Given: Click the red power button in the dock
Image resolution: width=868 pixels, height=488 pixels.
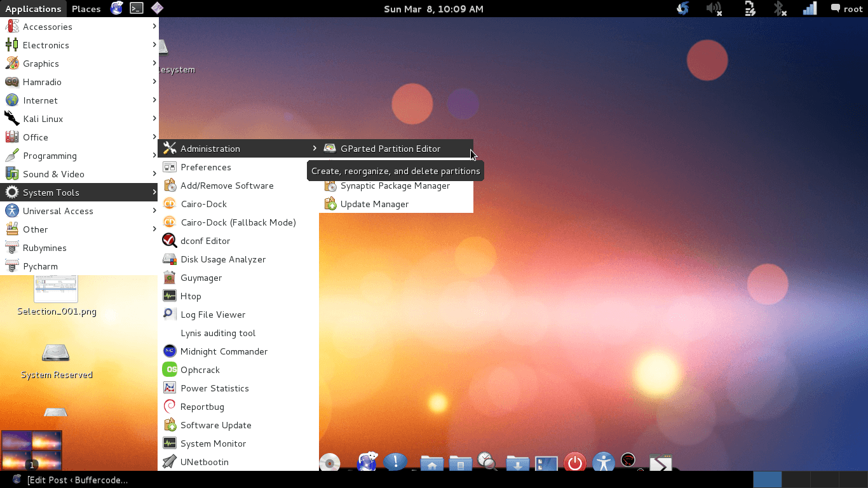Looking at the screenshot, I should pos(575,463).
